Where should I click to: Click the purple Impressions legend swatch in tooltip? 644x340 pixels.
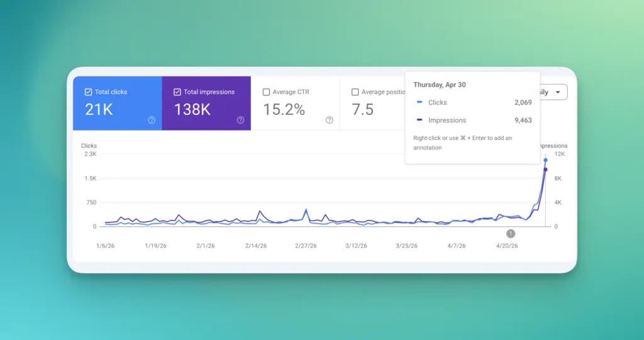tap(419, 119)
